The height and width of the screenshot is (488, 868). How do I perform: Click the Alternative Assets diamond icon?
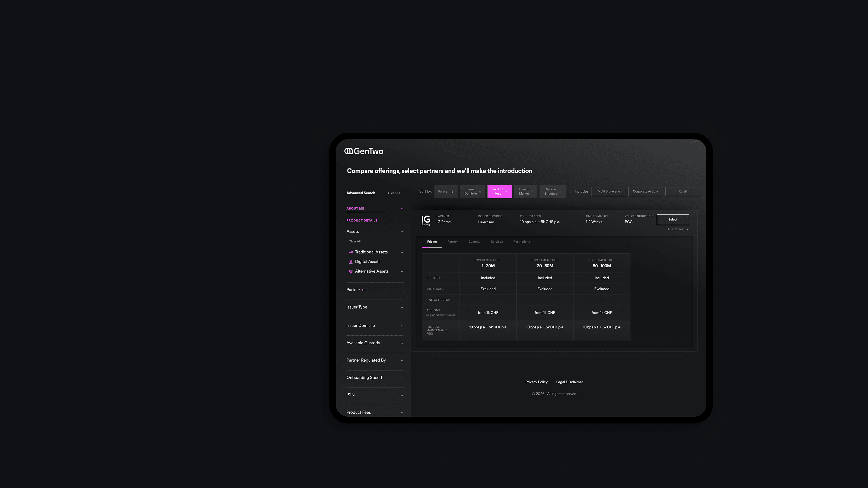pos(350,271)
